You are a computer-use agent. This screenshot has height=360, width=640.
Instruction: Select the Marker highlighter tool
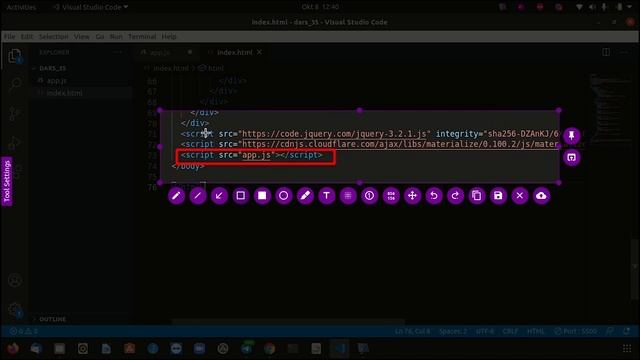click(305, 196)
